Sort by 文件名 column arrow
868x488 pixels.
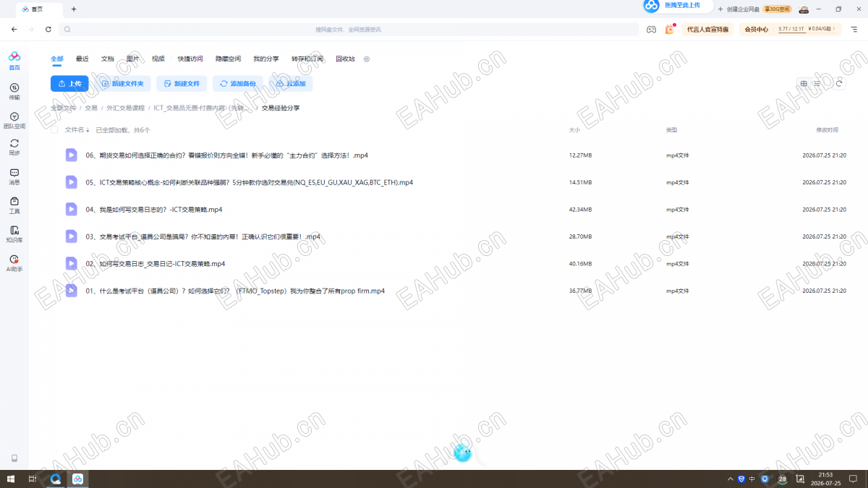[x=88, y=131]
